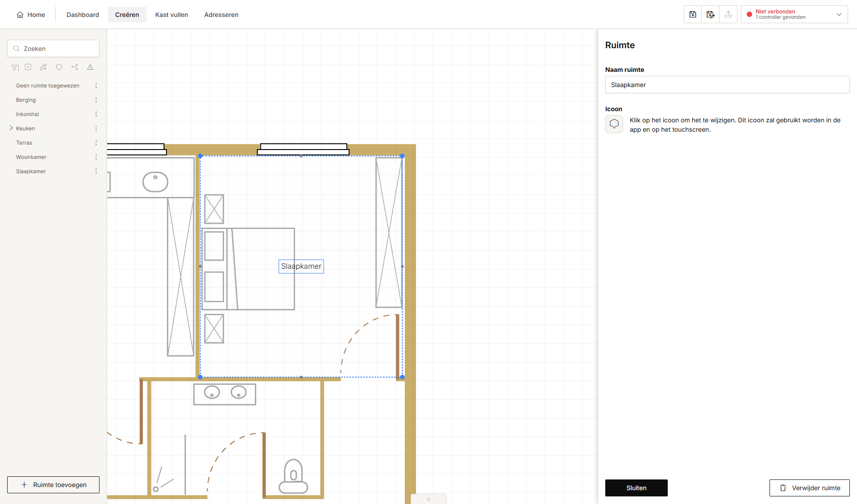
Task: Select Berging room in the list
Action: (x=26, y=100)
